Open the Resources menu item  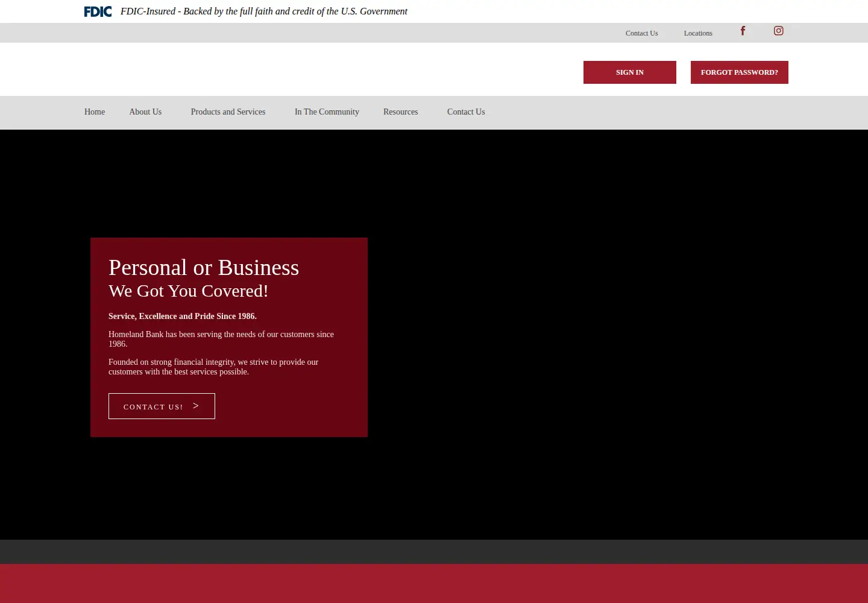coord(400,112)
